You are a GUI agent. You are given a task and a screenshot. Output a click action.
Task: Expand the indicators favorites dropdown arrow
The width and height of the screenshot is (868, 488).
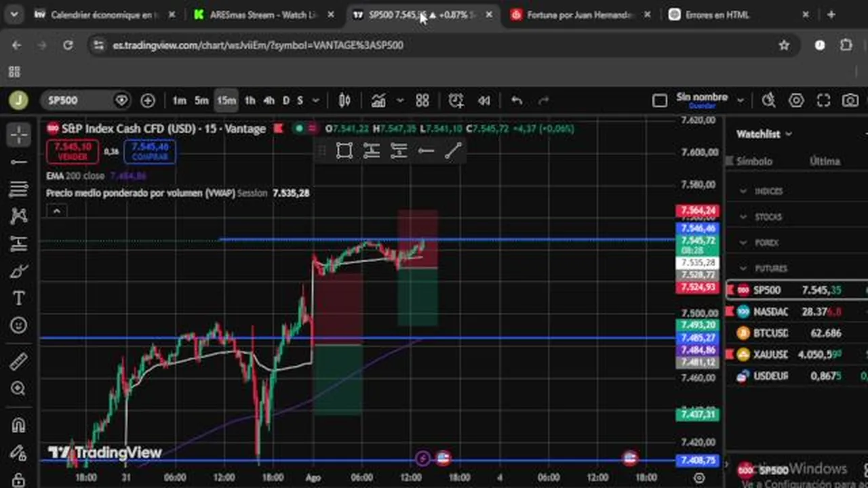[x=400, y=100]
